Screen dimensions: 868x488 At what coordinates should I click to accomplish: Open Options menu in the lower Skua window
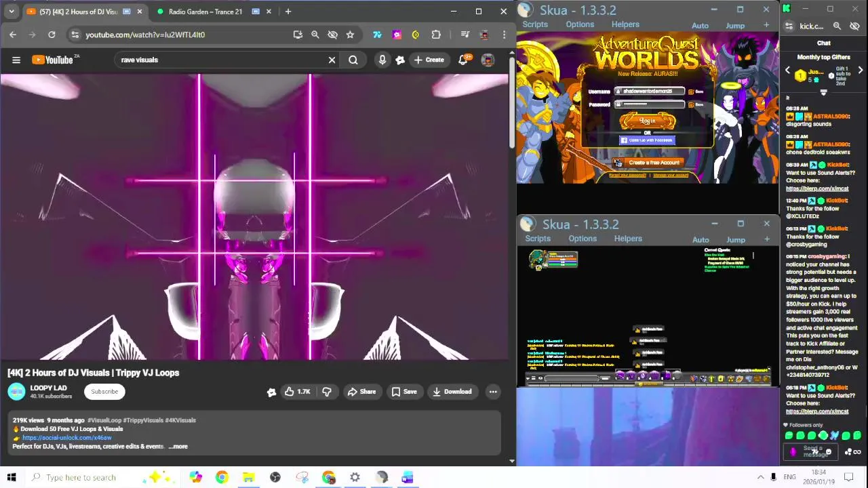point(583,239)
